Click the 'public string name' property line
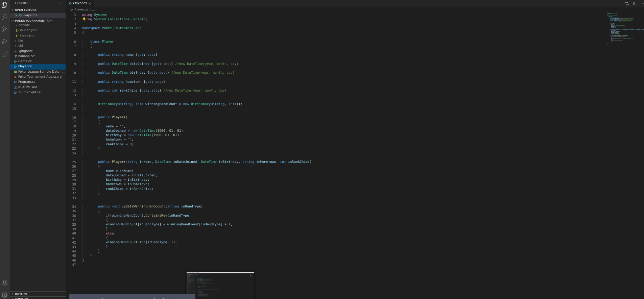Viewport: 644px width, 299px height. [x=127, y=55]
